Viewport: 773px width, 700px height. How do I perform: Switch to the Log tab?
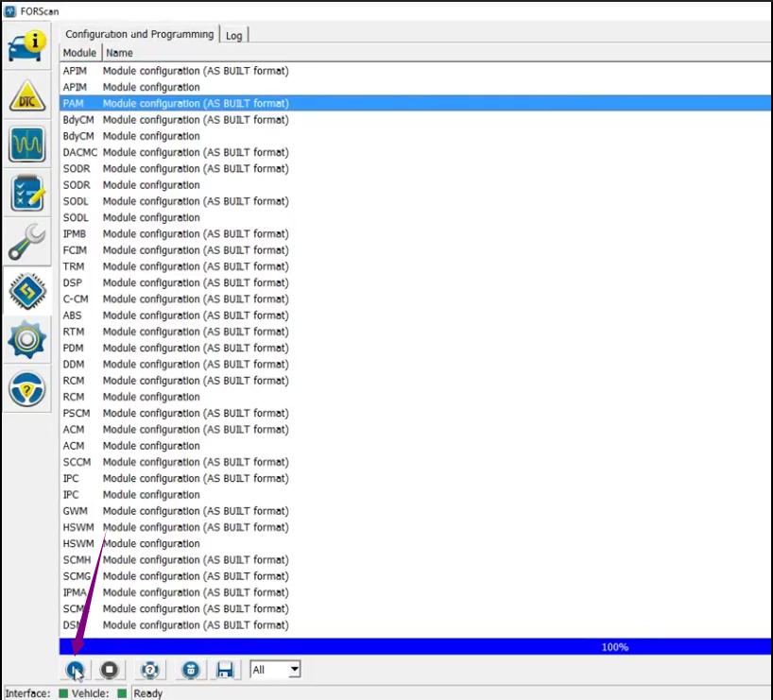click(x=233, y=36)
